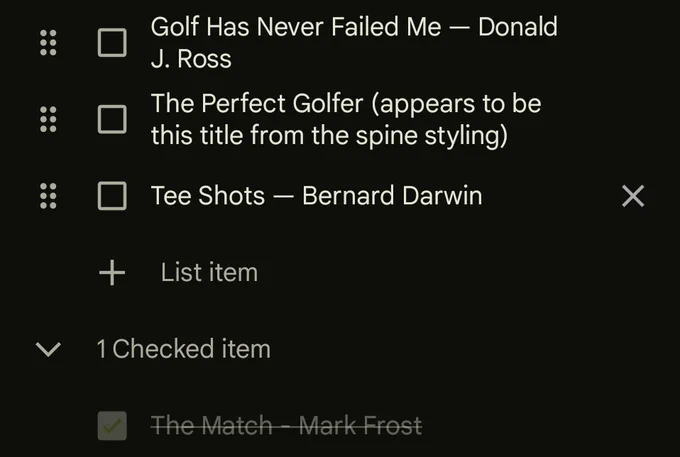Click 'Bernard Darwin' author name

click(x=392, y=196)
